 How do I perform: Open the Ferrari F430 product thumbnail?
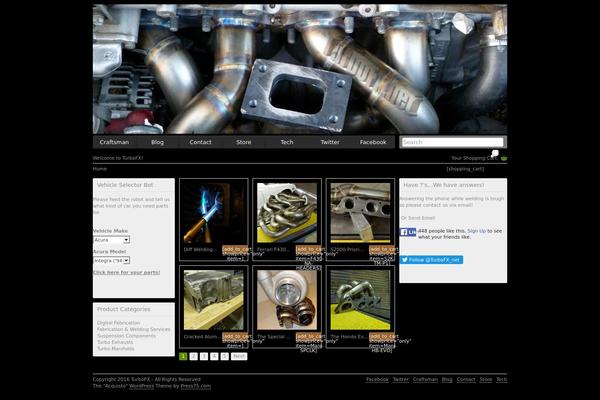point(287,212)
